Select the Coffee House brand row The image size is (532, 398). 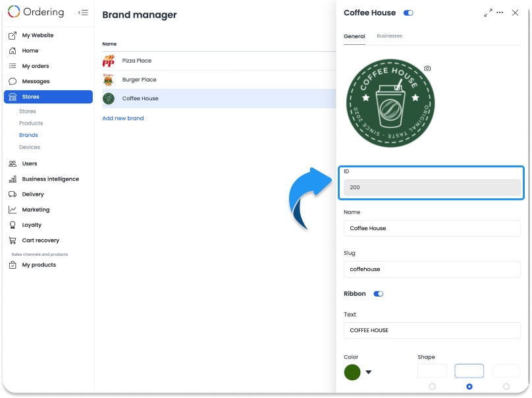pos(219,98)
